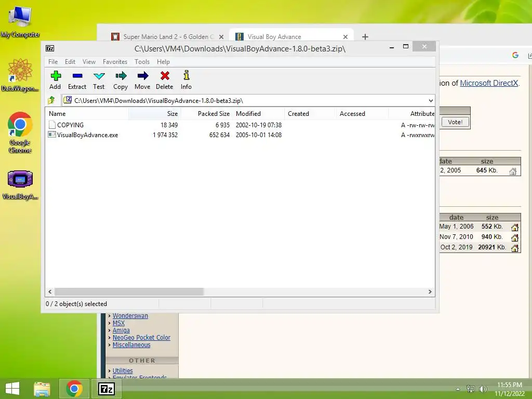
Task: Sort by Packed Size column header
Action: coord(207,114)
